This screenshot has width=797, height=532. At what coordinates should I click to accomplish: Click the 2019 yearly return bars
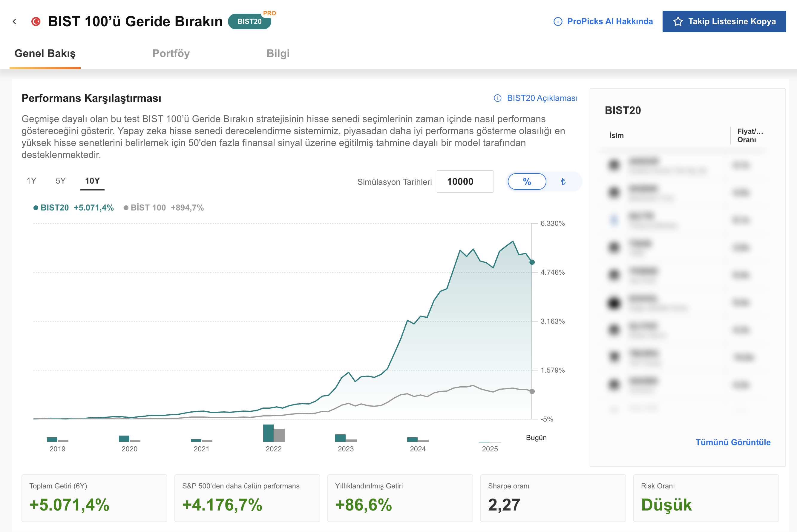tap(57, 439)
